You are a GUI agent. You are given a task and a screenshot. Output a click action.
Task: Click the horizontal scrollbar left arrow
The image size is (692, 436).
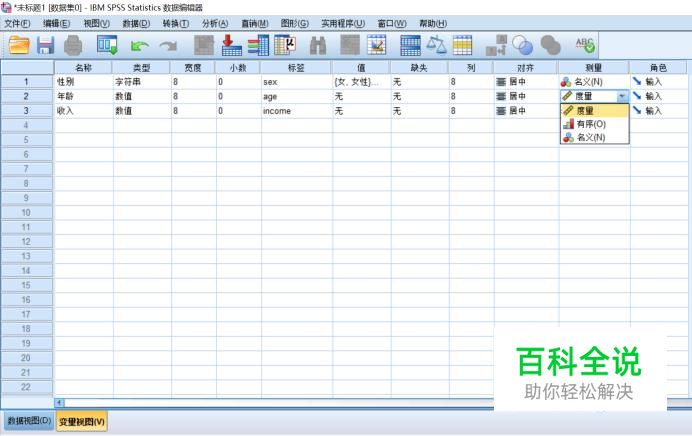pos(60,402)
